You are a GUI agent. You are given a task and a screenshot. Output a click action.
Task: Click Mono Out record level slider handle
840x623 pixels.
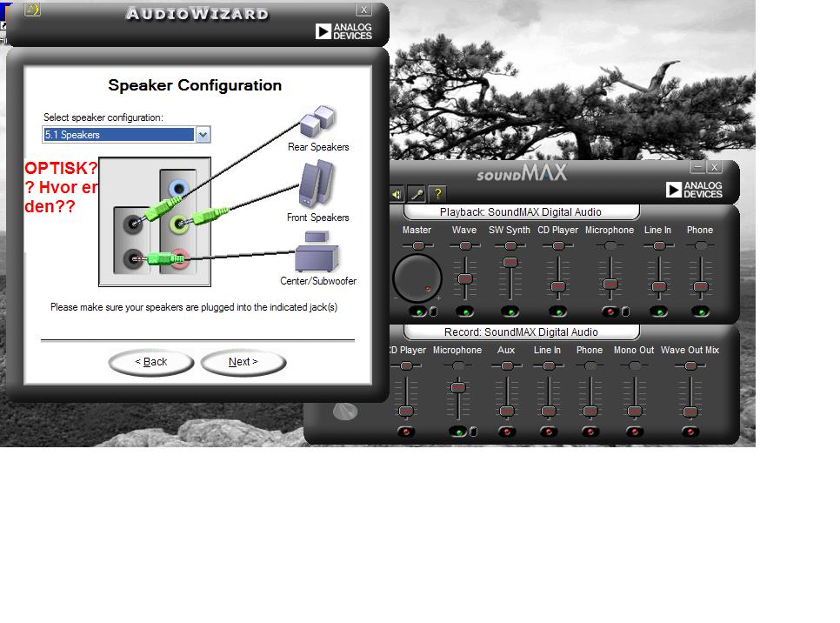635,412
